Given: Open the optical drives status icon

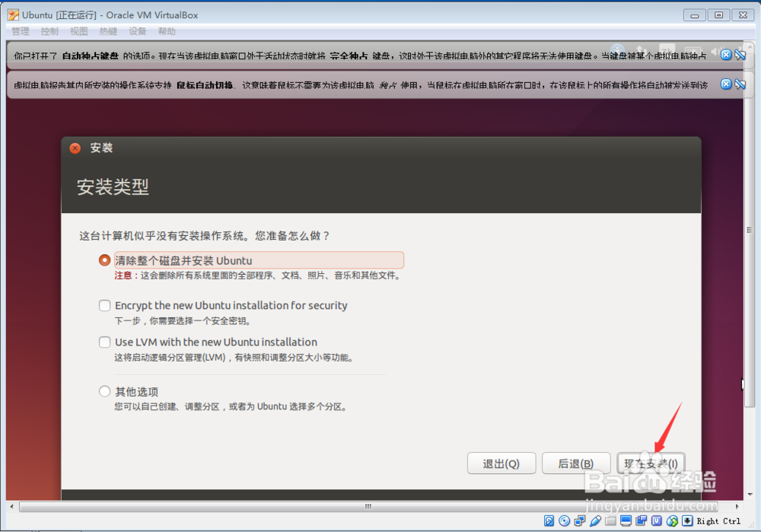Looking at the screenshot, I should (x=563, y=521).
